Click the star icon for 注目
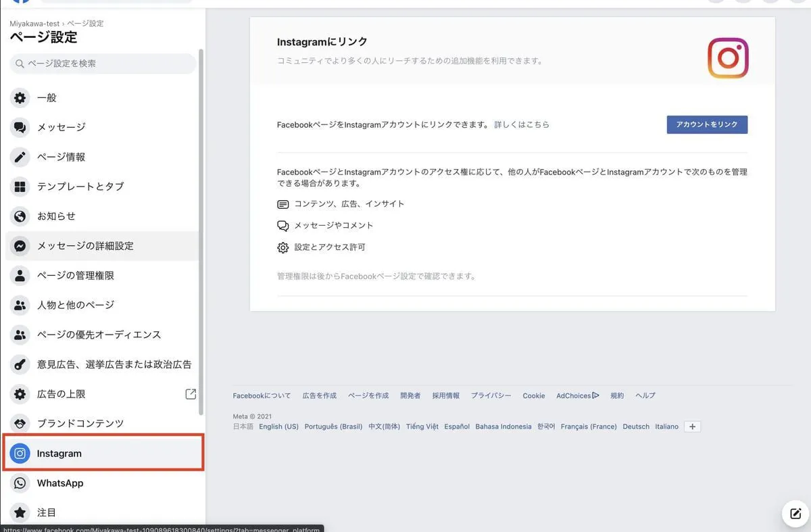Viewport: 811px width, 532px height. click(20, 512)
